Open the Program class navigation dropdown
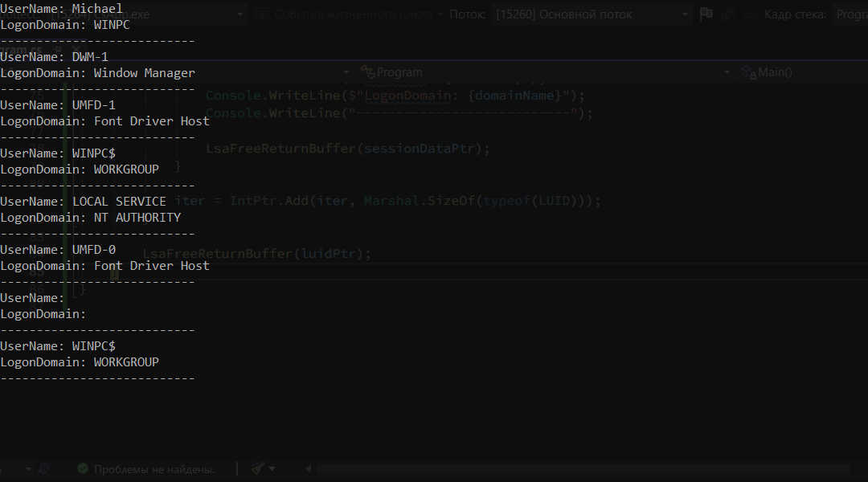 coord(545,72)
